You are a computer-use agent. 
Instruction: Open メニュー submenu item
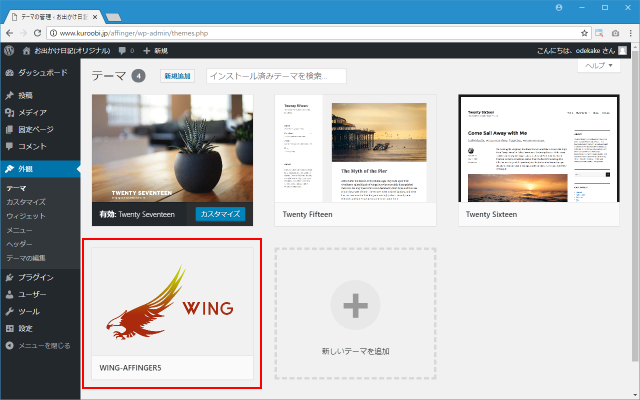[19, 230]
